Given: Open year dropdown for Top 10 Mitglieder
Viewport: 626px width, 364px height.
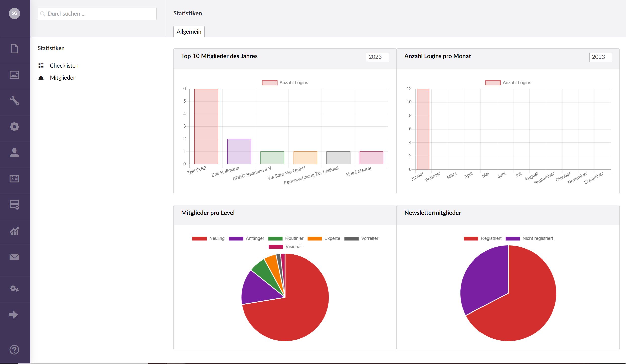Looking at the screenshot, I should tap(377, 57).
